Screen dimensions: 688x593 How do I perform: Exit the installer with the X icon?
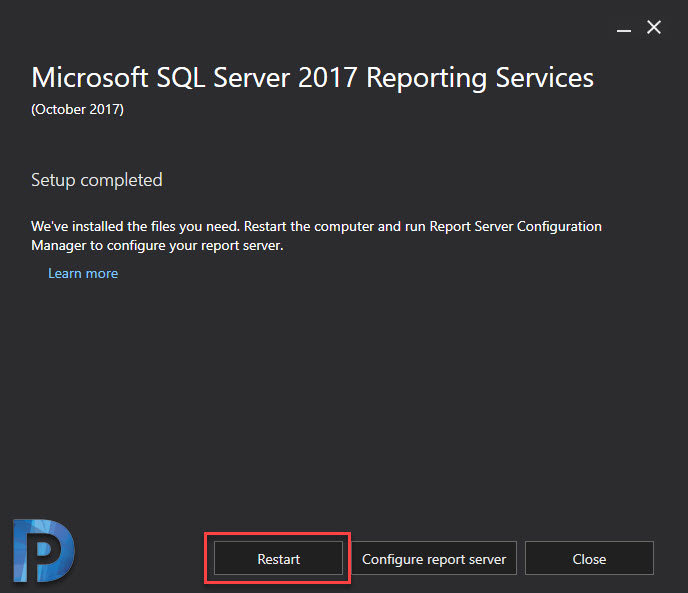pos(654,27)
